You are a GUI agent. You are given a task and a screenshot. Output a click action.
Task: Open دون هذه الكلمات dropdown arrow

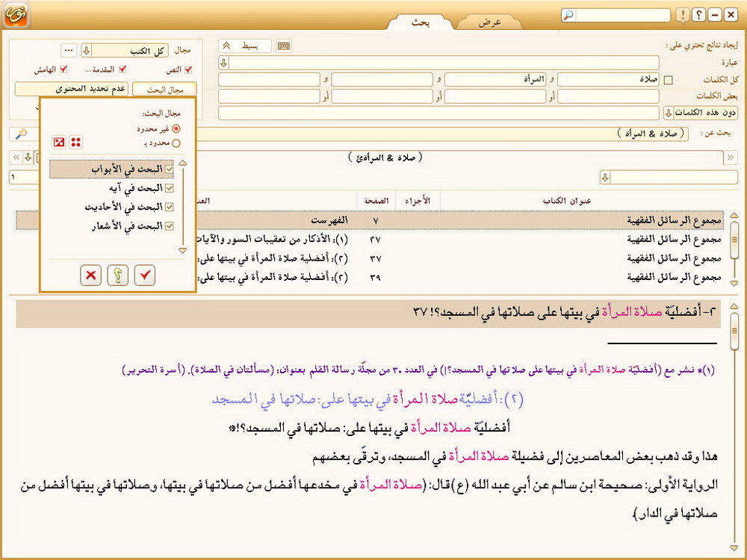(x=669, y=113)
